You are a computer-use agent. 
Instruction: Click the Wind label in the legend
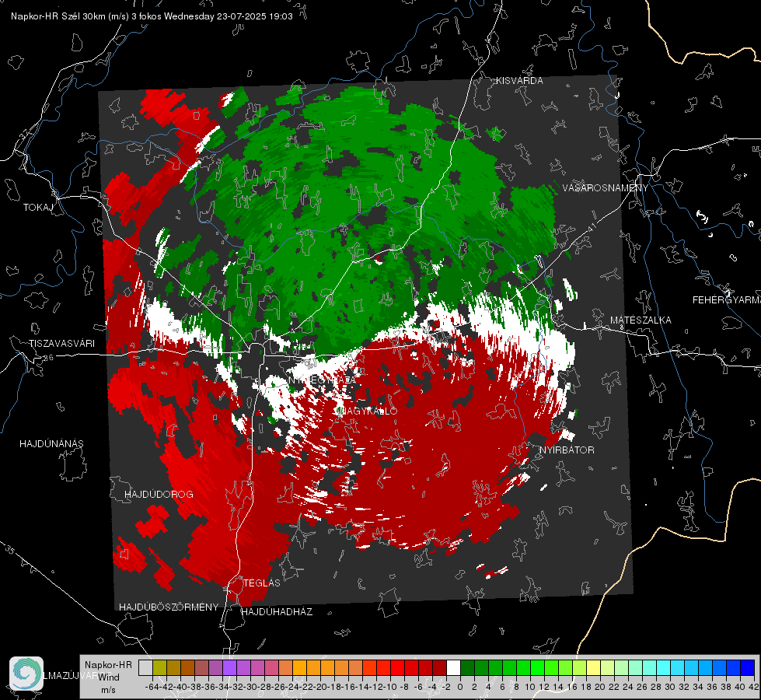pos(109,677)
